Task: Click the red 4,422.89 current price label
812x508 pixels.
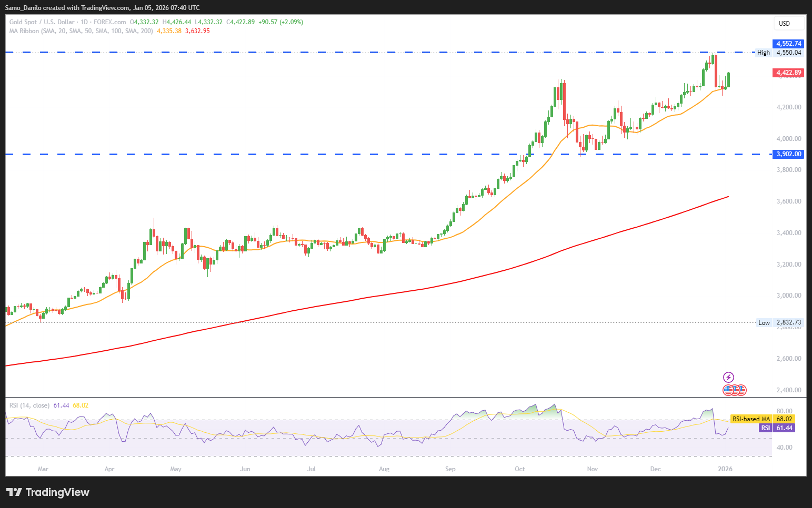Action: 788,73
